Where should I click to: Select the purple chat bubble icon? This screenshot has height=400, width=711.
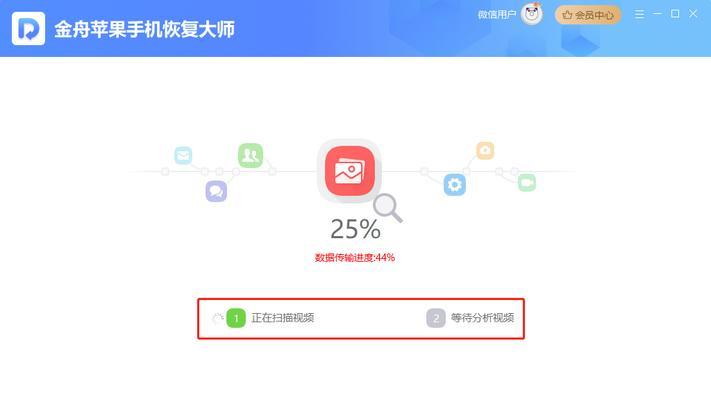pos(216,191)
